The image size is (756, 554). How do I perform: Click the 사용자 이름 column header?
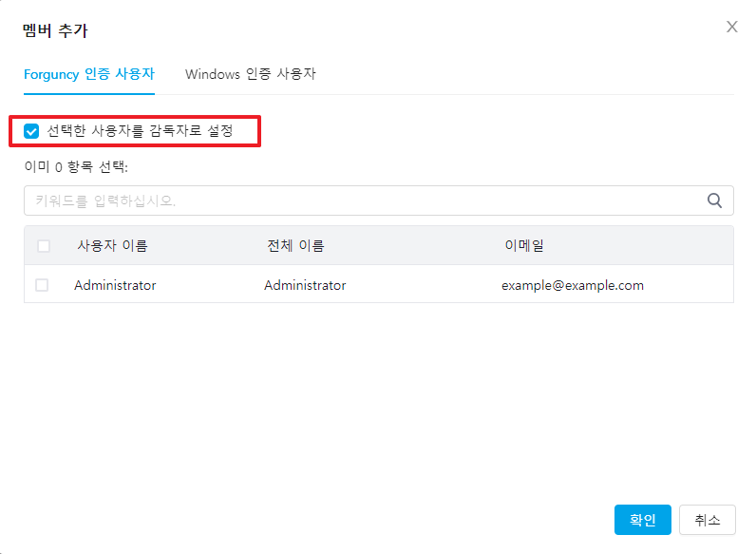point(112,246)
